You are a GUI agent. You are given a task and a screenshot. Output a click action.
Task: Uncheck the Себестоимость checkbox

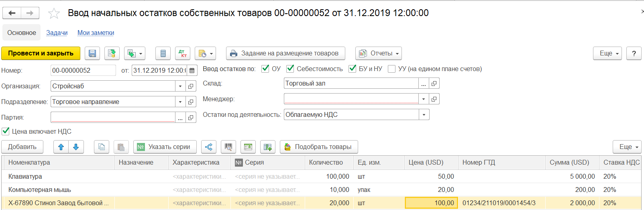click(x=290, y=69)
